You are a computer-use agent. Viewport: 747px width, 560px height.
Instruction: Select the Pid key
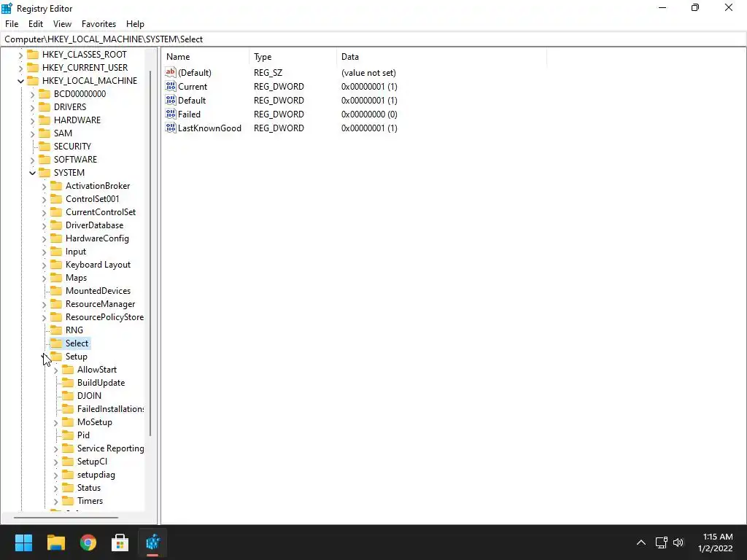click(x=83, y=435)
